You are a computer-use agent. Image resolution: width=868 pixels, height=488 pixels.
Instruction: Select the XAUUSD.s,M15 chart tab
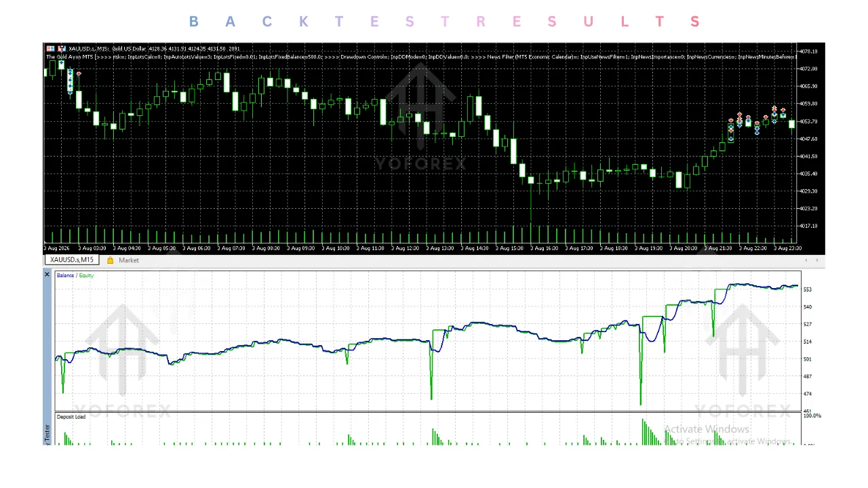tap(72, 260)
